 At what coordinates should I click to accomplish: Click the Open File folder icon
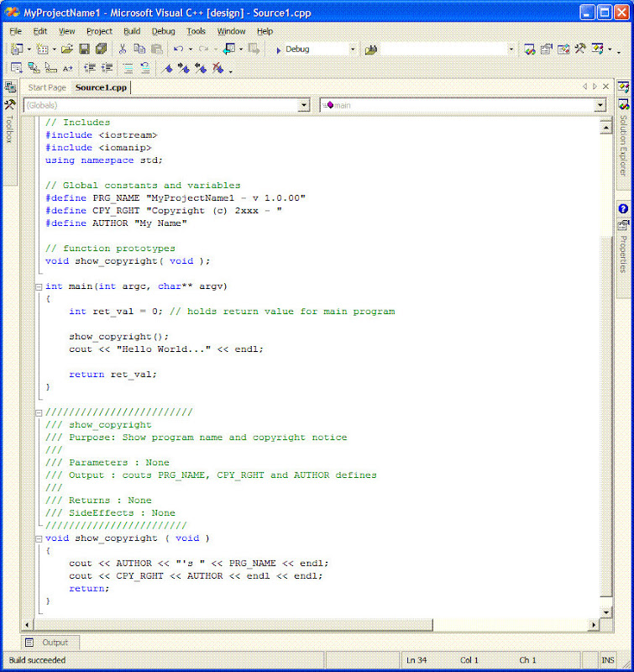coord(67,50)
